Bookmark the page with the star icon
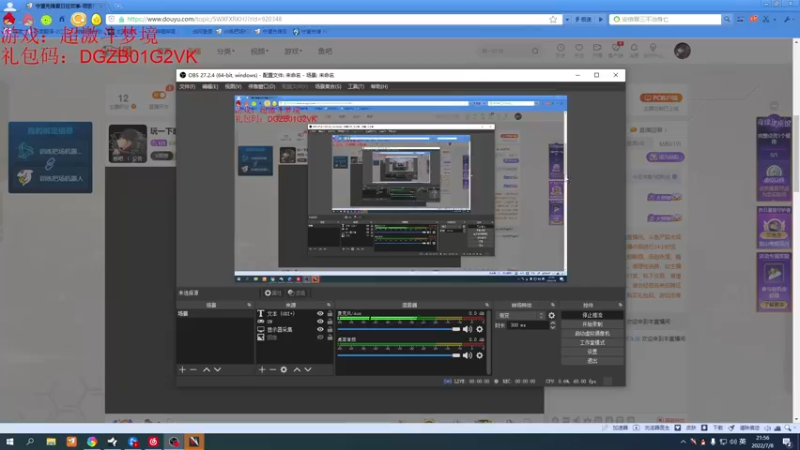The width and height of the screenshot is (800, 450). (x=553, y=19)
